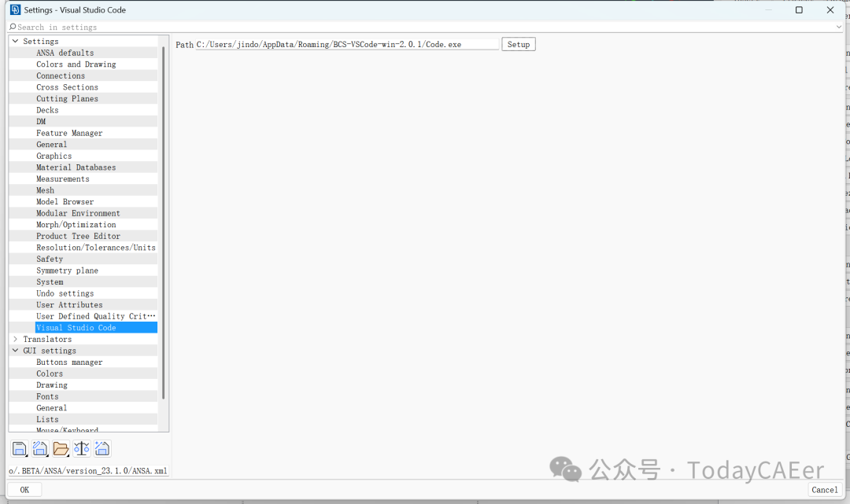Select Material Databases in the tree
The image size is (850, 504).
76,167
